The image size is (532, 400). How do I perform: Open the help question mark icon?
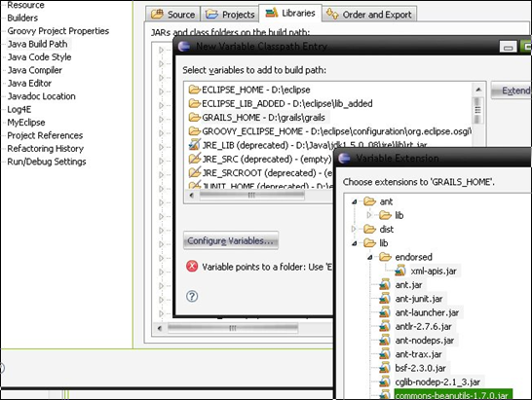pyautogui.click(x=192, y=296)
